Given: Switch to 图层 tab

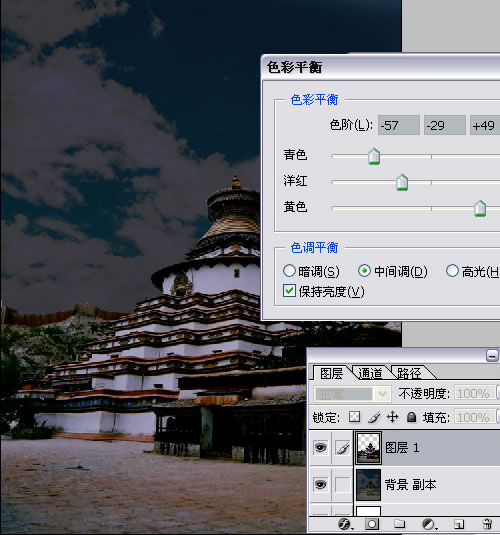Looking at the screenshot, I should (331, 373).
